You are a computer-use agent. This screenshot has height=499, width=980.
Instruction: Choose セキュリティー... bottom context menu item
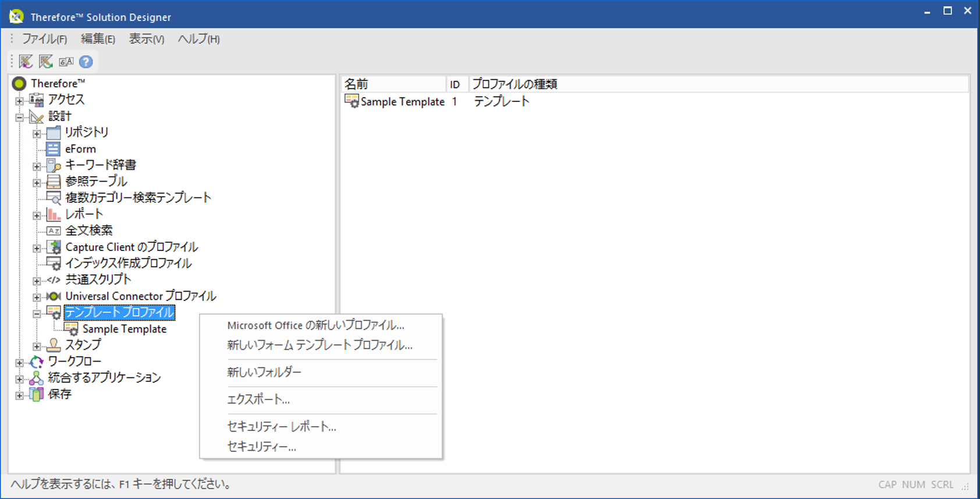pos(261,447)
